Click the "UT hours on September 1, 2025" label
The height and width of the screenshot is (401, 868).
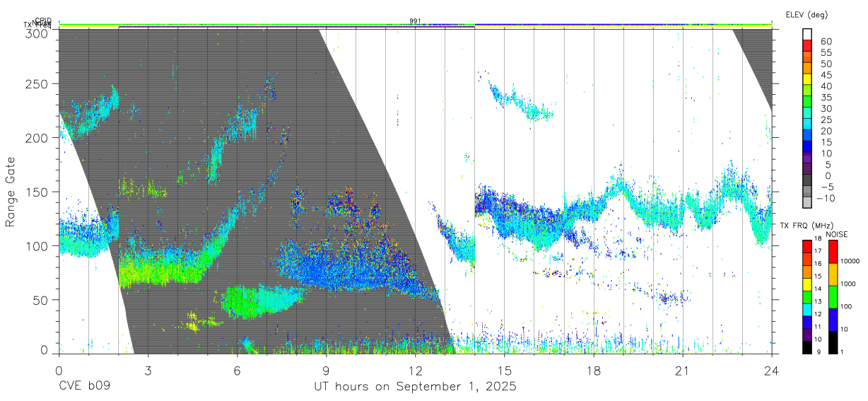point(415,387)
